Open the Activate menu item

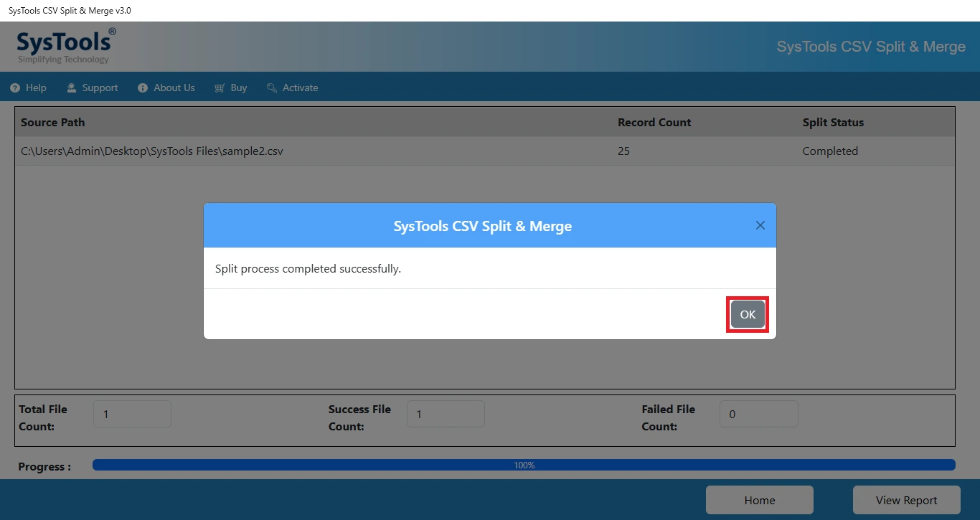(x=292, y=88)
